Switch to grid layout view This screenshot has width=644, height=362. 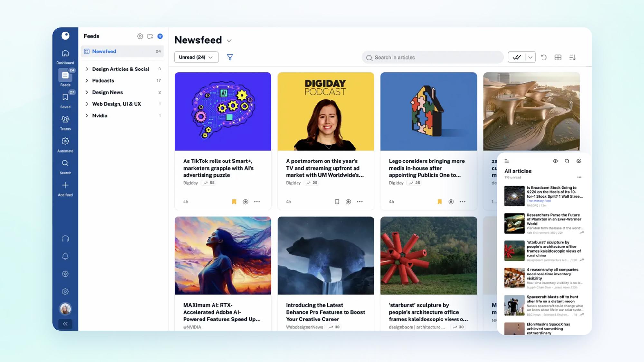point(558,57)
